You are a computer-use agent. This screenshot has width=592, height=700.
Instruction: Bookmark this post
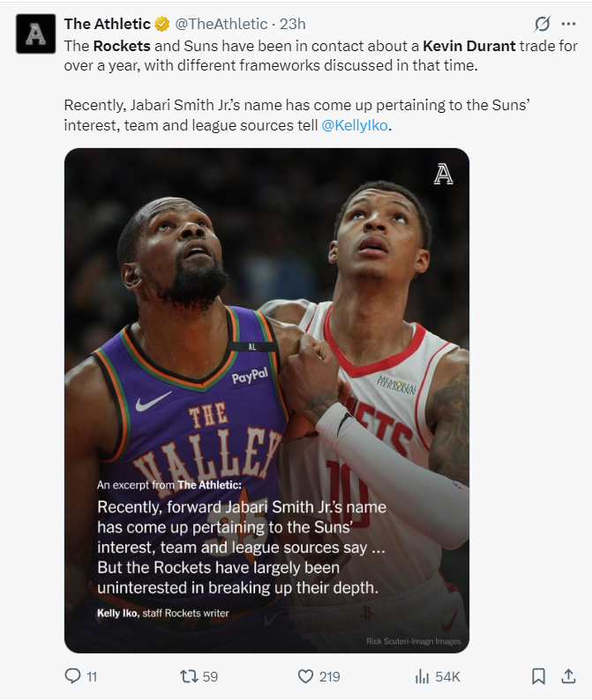tap(538, 676)
